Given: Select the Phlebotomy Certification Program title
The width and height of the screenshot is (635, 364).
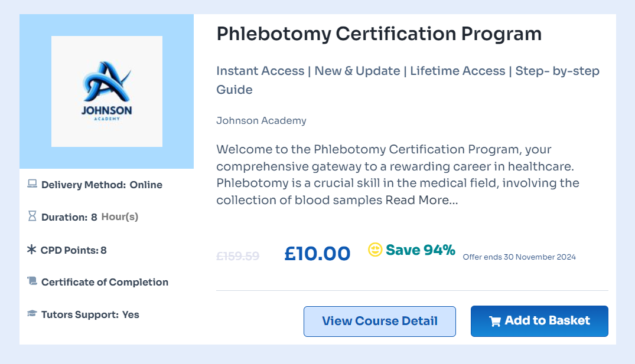Looking at the screenshot, I should pos(379,34).
